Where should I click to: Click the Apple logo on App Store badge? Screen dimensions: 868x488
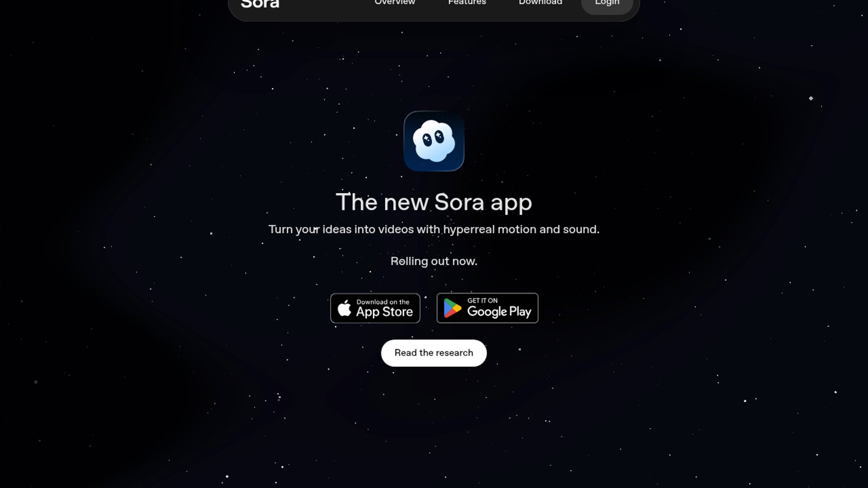(344, 308)
